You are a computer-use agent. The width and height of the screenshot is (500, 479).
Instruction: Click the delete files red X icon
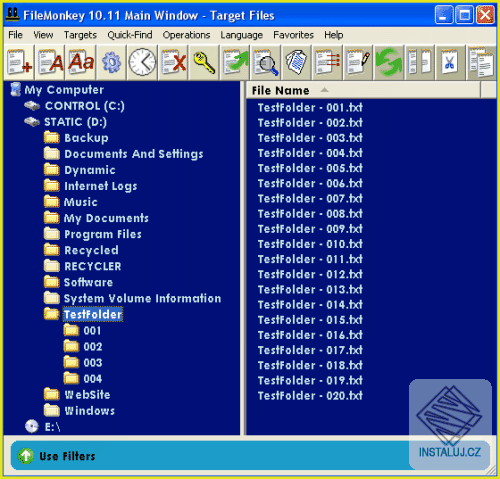tap(173, 62)
